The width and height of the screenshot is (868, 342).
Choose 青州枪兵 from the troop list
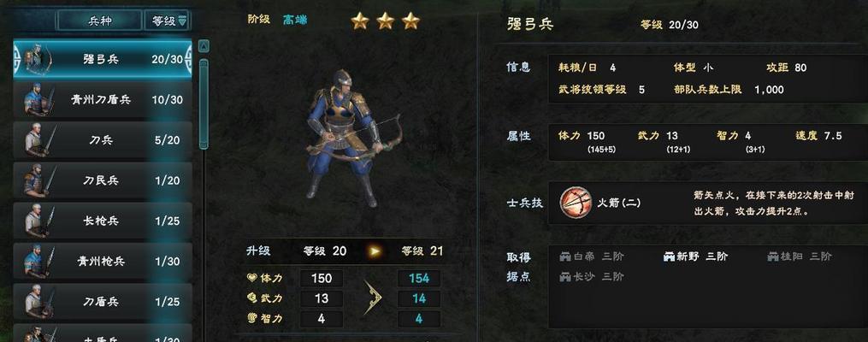tap(103, 262)
